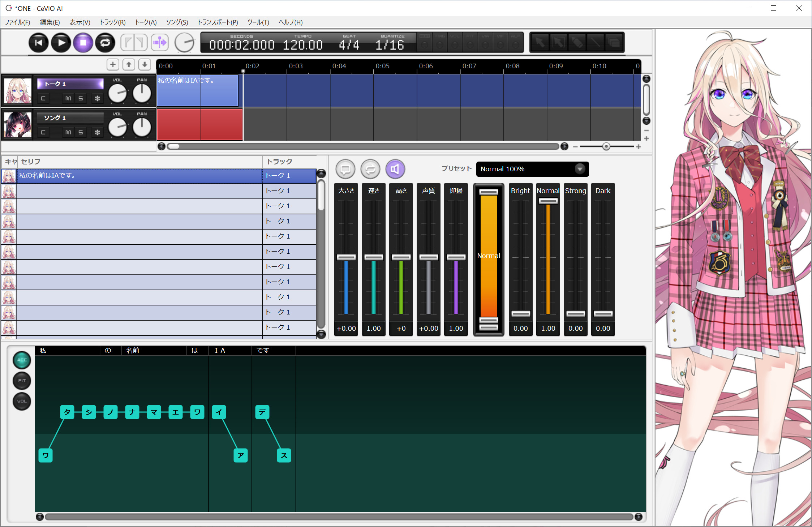
Task: Click the 大きさ volume slider handle
Action: point(346,257)
